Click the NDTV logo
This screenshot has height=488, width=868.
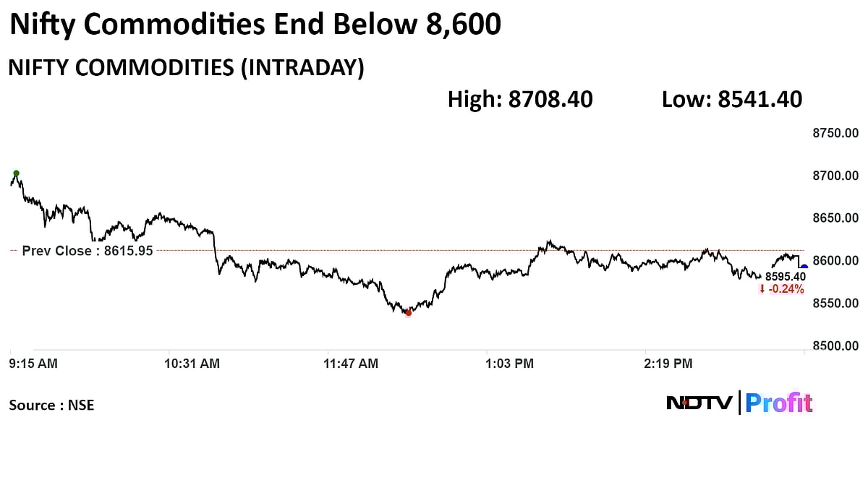pyautogui.click(x=699, y=403)
